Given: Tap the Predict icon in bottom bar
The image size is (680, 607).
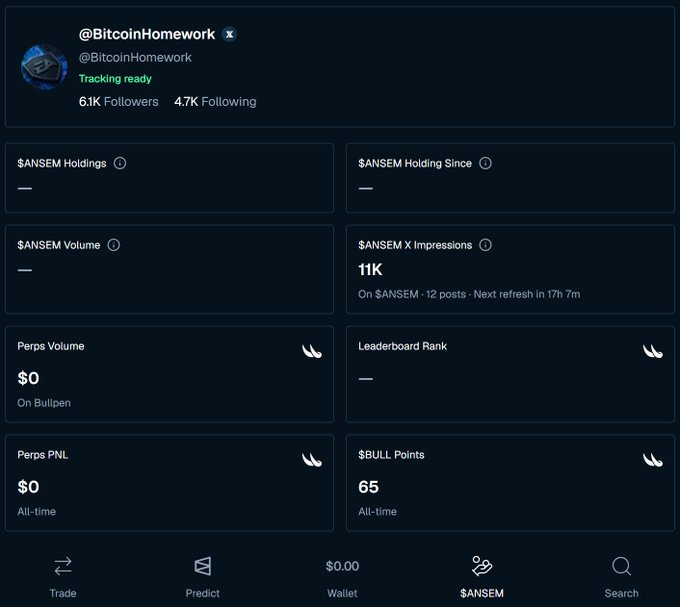Looking at the screenshot, I should pyautogui.click(x=203, y=566).
